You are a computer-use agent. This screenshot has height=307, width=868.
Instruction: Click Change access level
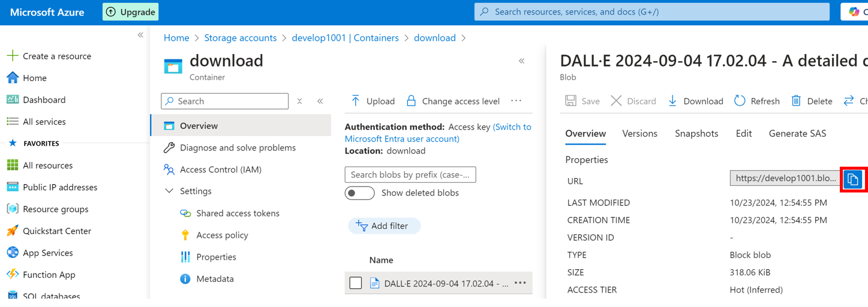click(453, 101)
